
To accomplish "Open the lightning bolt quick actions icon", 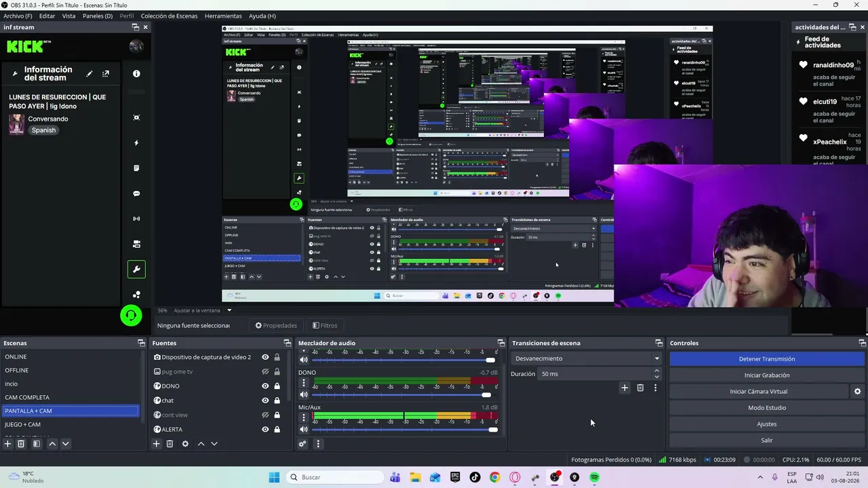I will click(x=136, y=143).
